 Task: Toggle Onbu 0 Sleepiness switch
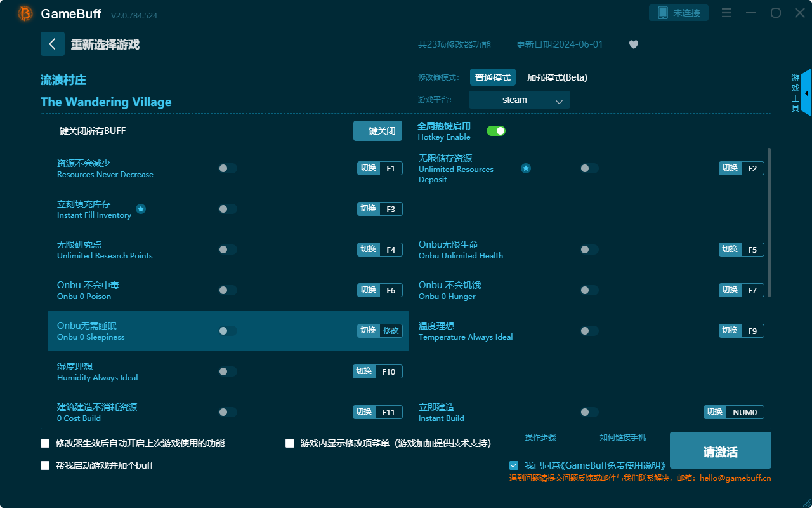pyautogui.click(x=228, y=331)
